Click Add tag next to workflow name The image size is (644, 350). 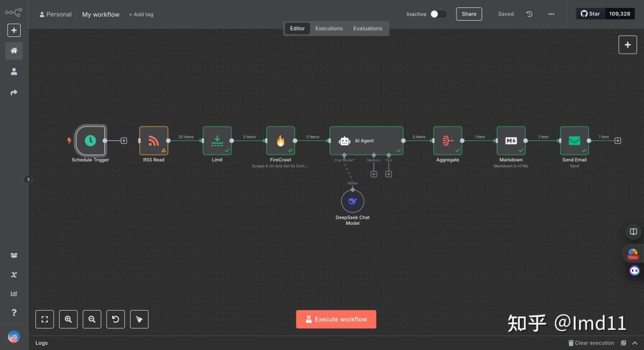coord(141,15)
